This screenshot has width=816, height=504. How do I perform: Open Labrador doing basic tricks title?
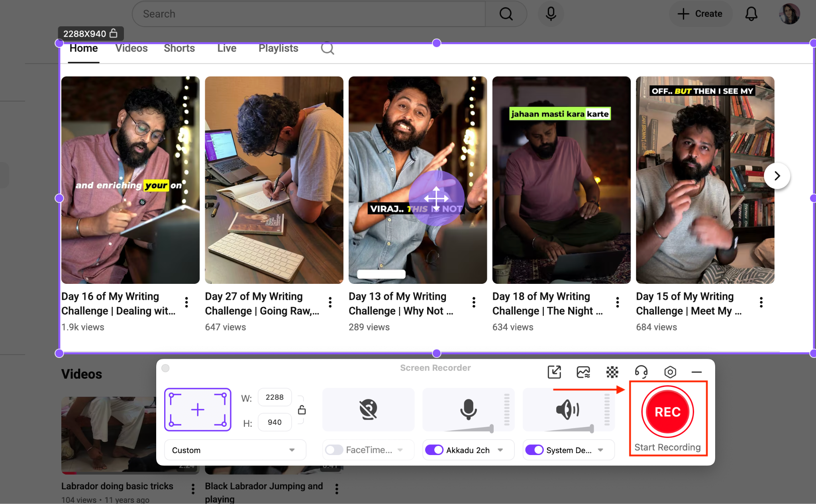117,486
